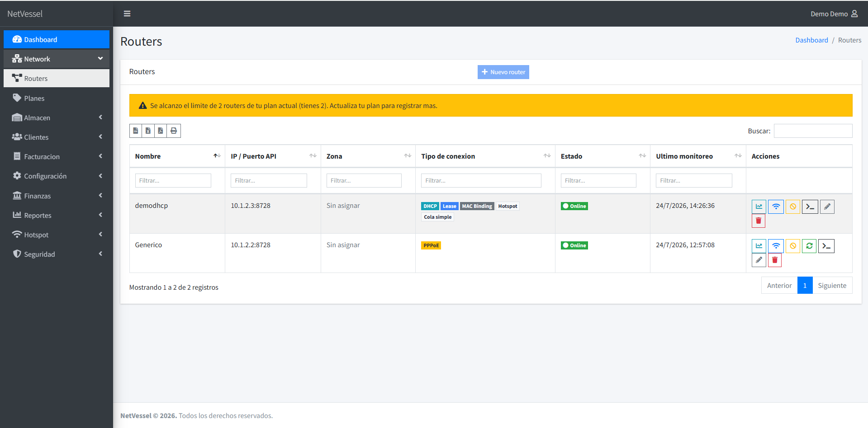The image size is (868, 428).
Task: Click the PPPoE badge for Generico
Action: 431,245
